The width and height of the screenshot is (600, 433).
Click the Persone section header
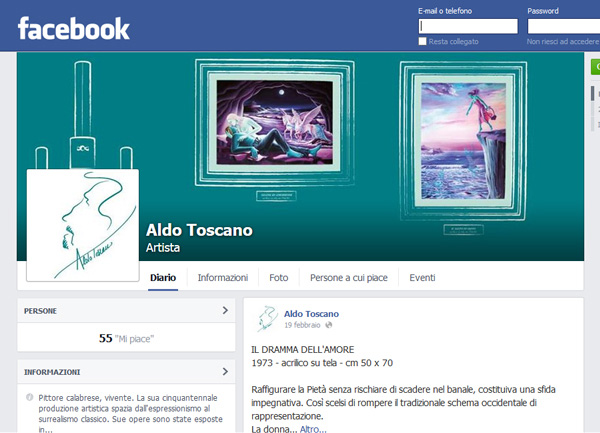(x=126, y=311)
